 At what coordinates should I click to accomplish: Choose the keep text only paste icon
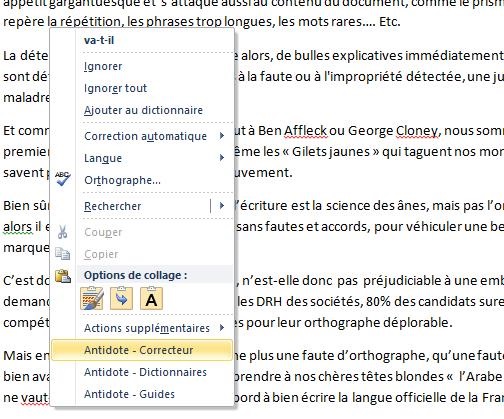point(151,298)
